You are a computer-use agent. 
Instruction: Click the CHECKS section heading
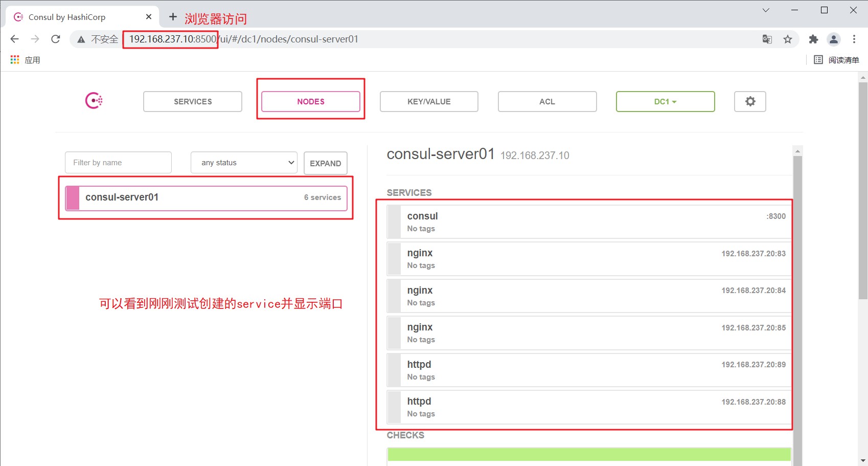tap(405, 435)
